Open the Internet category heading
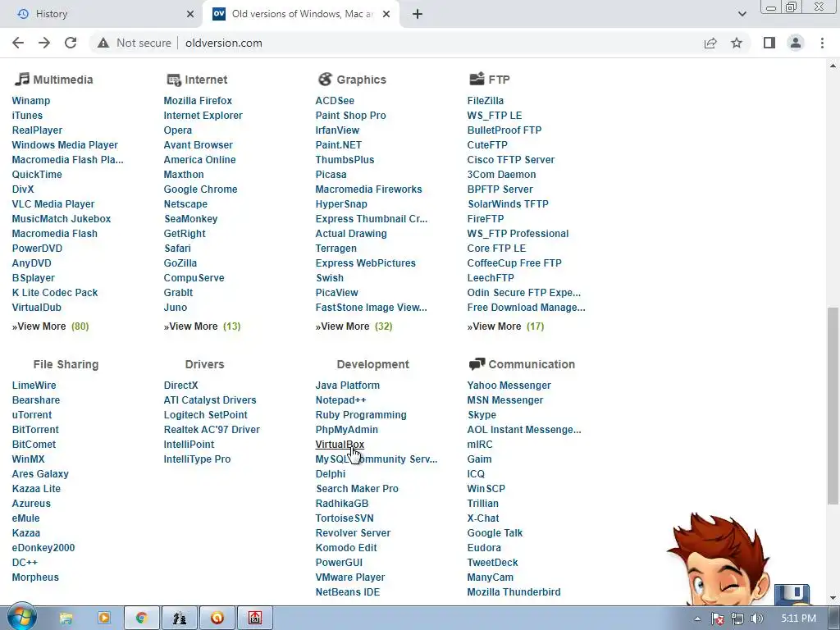The width and height of the screenshot is (840, 630). (x=206, y=80)
